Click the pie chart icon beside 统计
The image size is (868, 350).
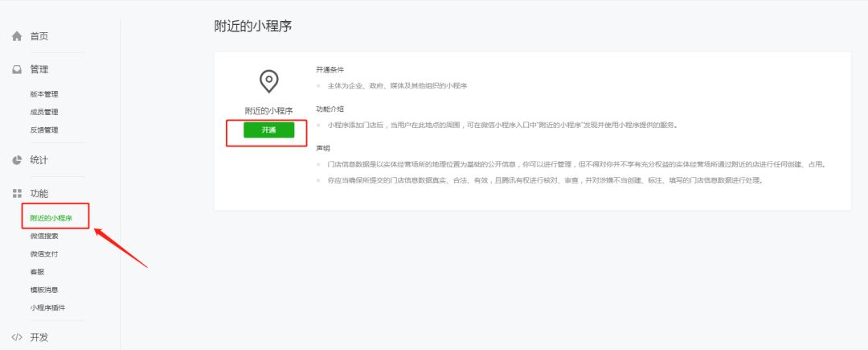(17, 160)
